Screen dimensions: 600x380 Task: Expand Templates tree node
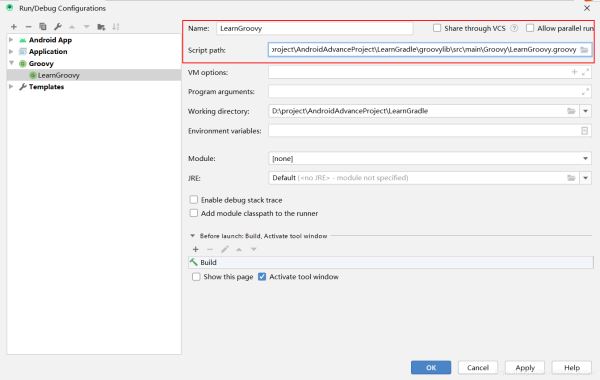coord(11,86)
